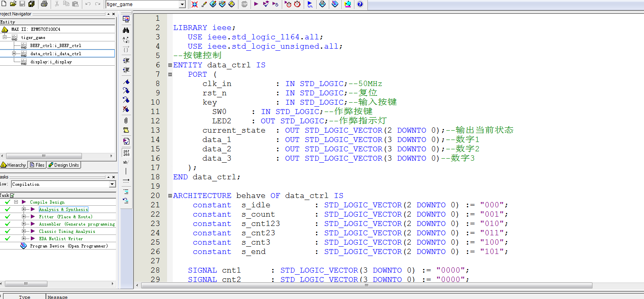Select Program Device (Open Programmer) task
Viewport: 644px width, 299px height.
[69, 246]
